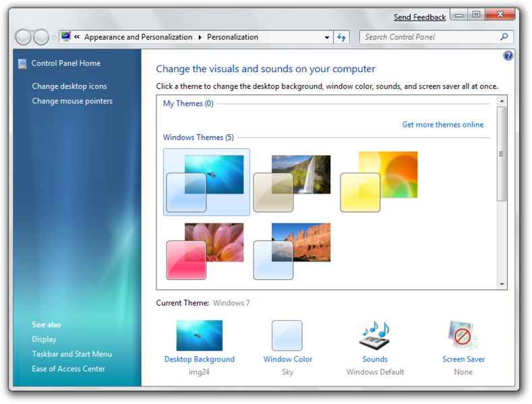The height and width of the screenshot is (404, 532).
Task: Select the yellow-orange abstract theme
Action: point(379,182)
